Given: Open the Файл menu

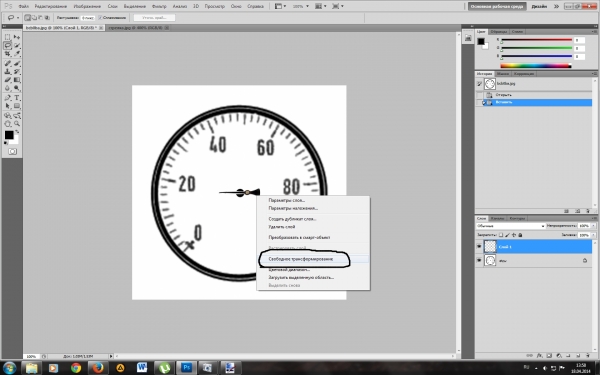Looking at the screenshot, I should tap(23, 6).
